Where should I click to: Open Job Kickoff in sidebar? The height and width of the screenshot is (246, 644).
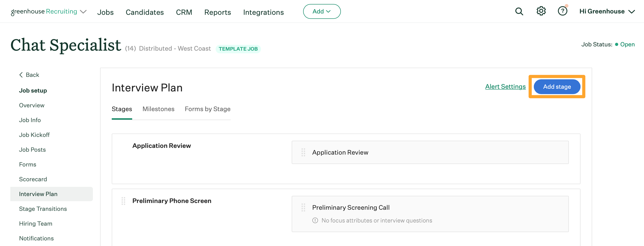(34, 135)
